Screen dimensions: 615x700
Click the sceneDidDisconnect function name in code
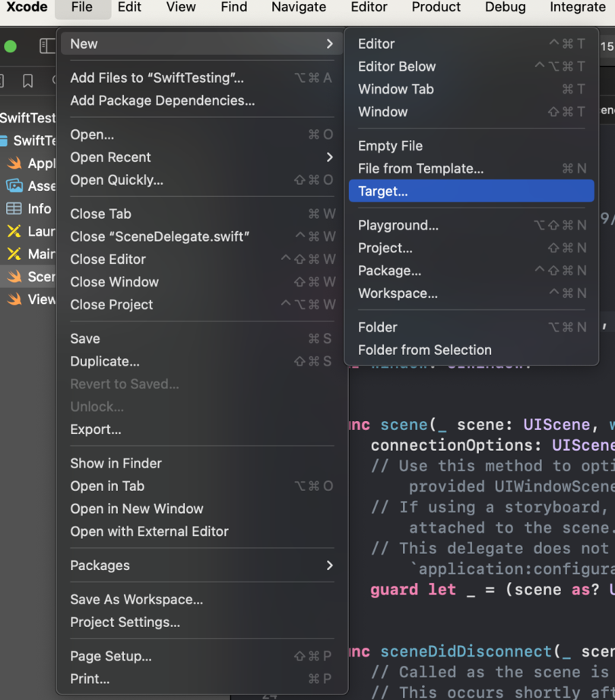coord(466,652)
